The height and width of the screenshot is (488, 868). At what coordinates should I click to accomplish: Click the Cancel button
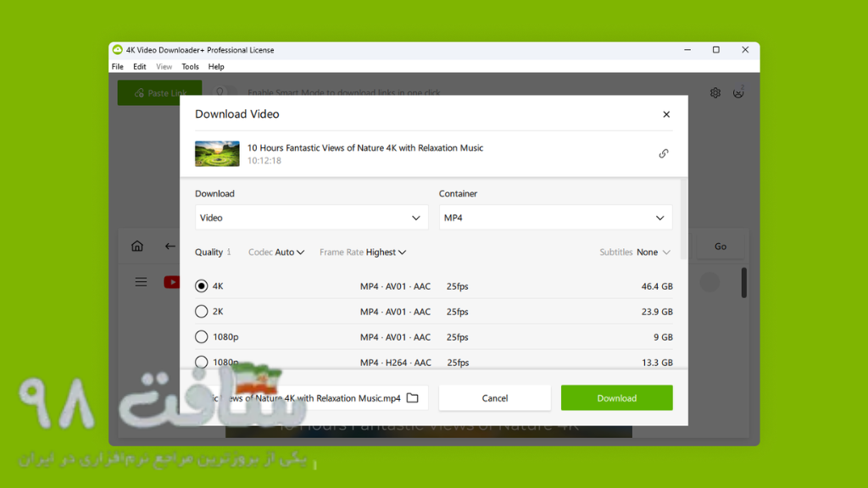pos(495,398)
